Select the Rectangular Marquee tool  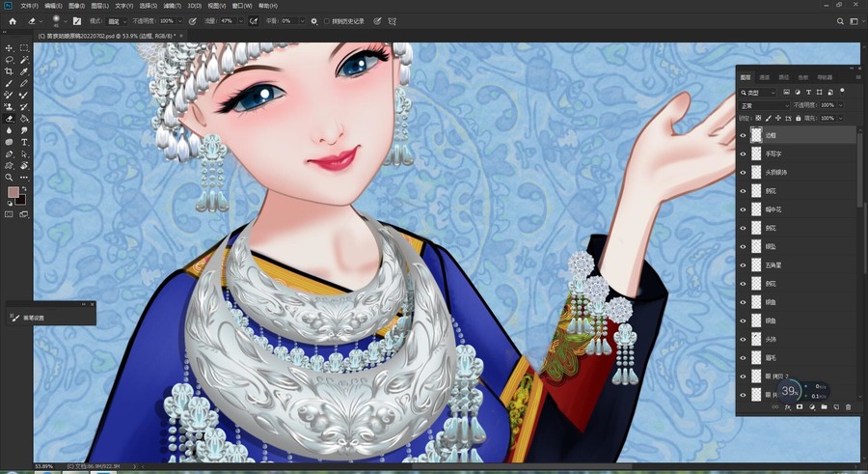(x=24, y=48)
